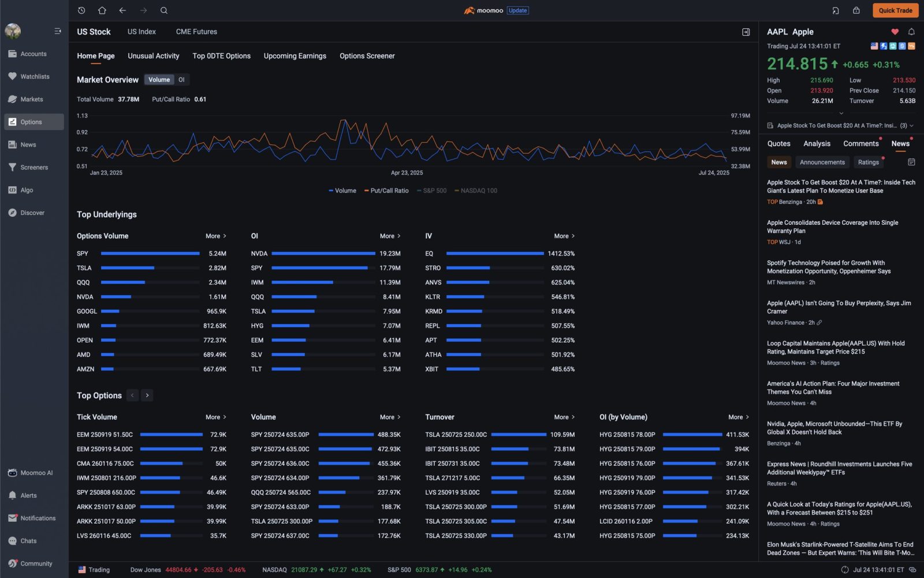
Task: Open Alerts from the sidebar
Action: (34, 495)
